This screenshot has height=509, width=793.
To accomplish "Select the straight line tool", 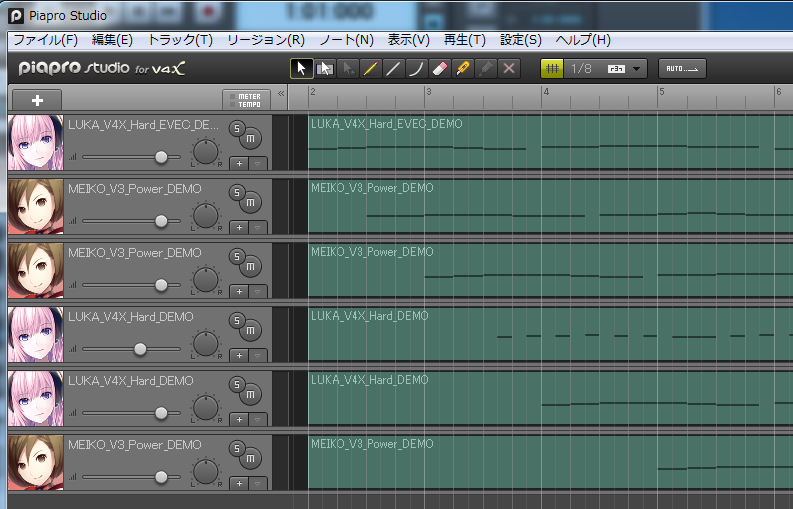I will click(x=393, y=68).
